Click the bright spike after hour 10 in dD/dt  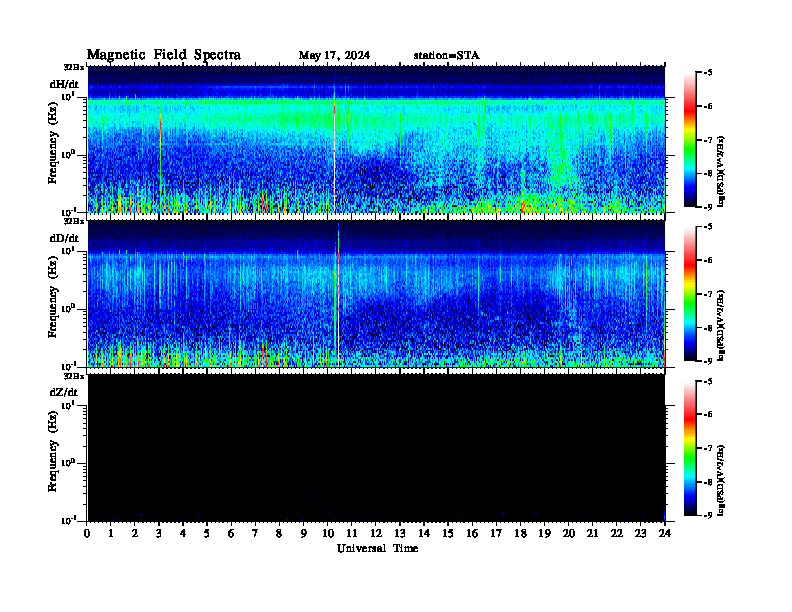click(338, 295)
